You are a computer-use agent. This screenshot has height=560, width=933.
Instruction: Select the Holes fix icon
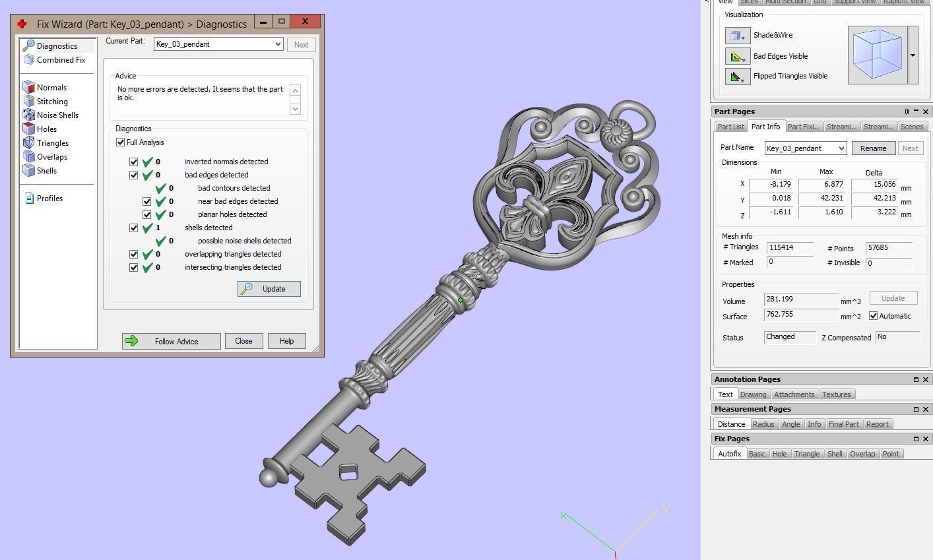pos(29,129)
